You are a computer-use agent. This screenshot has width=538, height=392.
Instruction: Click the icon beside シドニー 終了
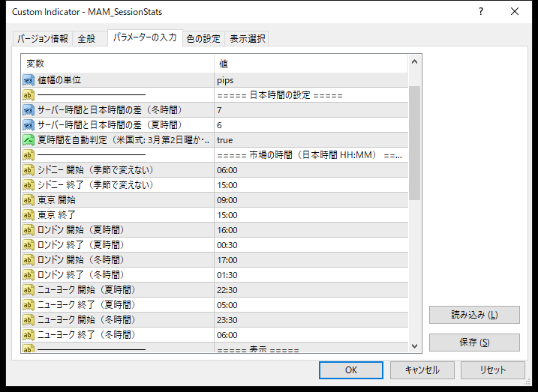click(x=29, y=185)
